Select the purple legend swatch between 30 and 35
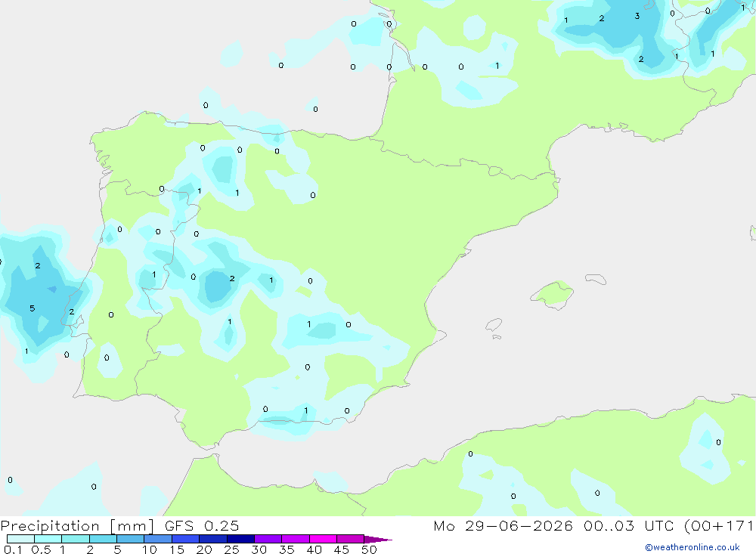Screen dimensions: 756x554 pos(268,539)
